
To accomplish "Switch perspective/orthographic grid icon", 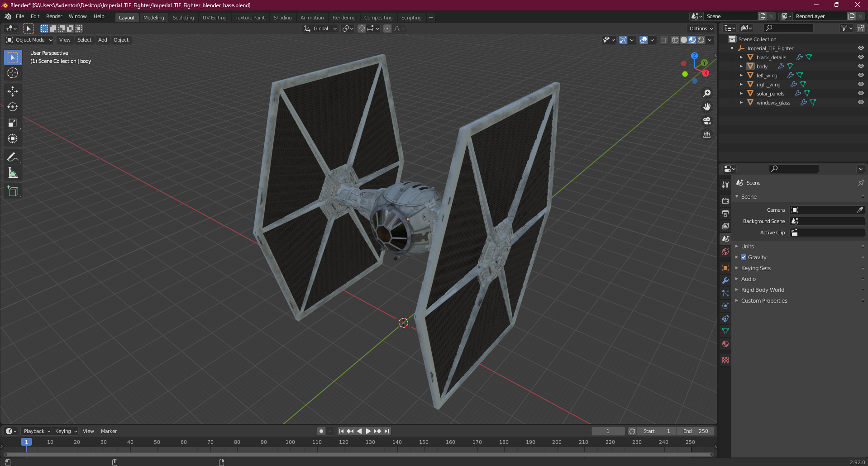I will tap(707, 135).
